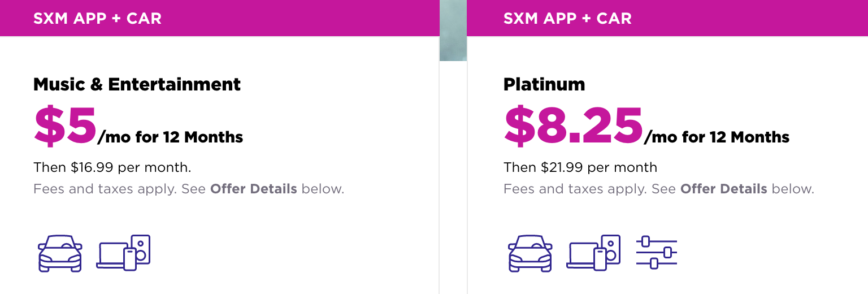The height and width of the screenshot is (294, 868).
Task: Click "Then $21.99 per month" text
Action: (x=580, y=167)
